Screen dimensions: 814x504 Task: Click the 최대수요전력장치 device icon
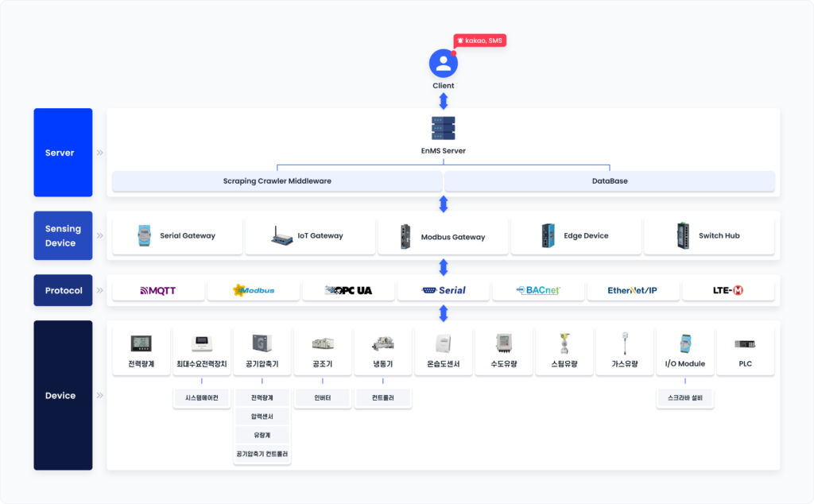pos(201,343)
